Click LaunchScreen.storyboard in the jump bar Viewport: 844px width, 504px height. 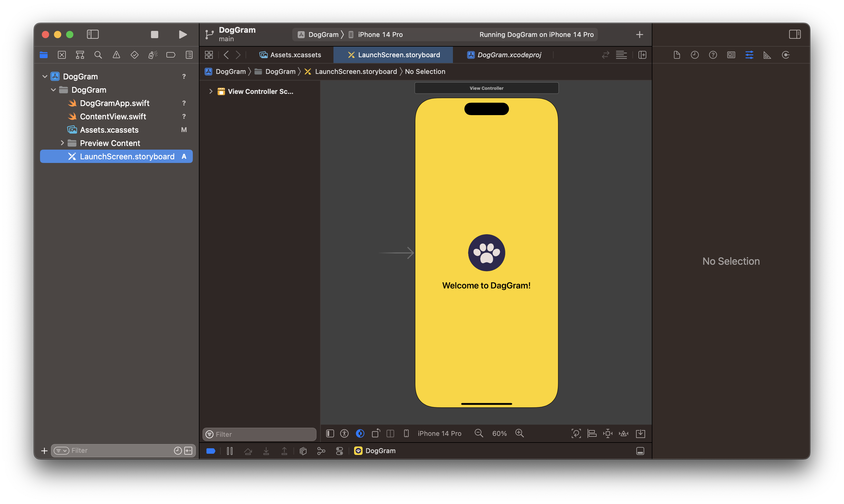(351, 71)
